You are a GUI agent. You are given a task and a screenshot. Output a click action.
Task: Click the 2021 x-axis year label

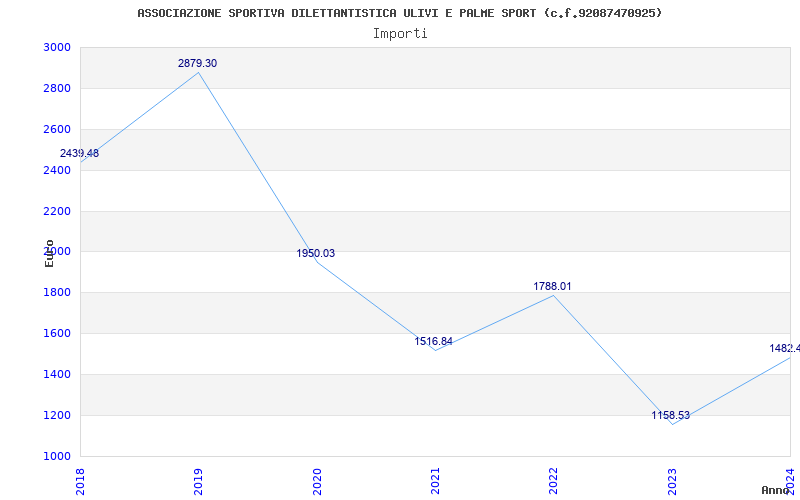coord(435,482)
